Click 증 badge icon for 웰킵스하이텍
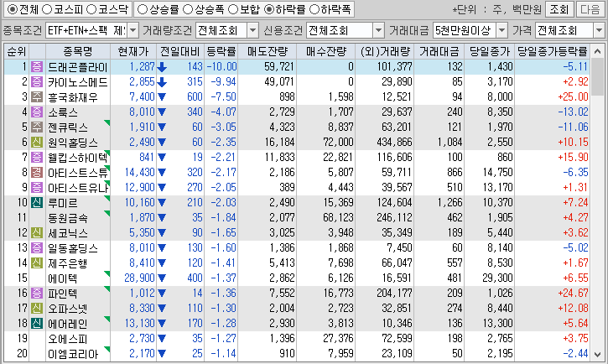The image size is (608, 364). pyautogui.click(x=37, y=158)
